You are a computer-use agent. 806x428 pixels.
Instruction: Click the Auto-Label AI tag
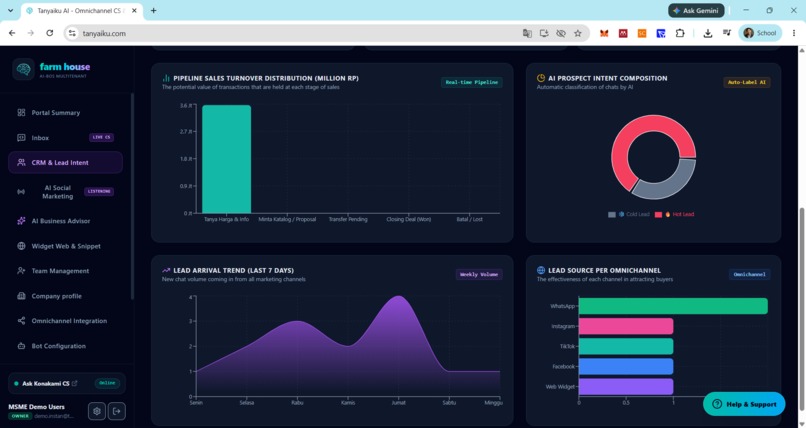point(746,82)
